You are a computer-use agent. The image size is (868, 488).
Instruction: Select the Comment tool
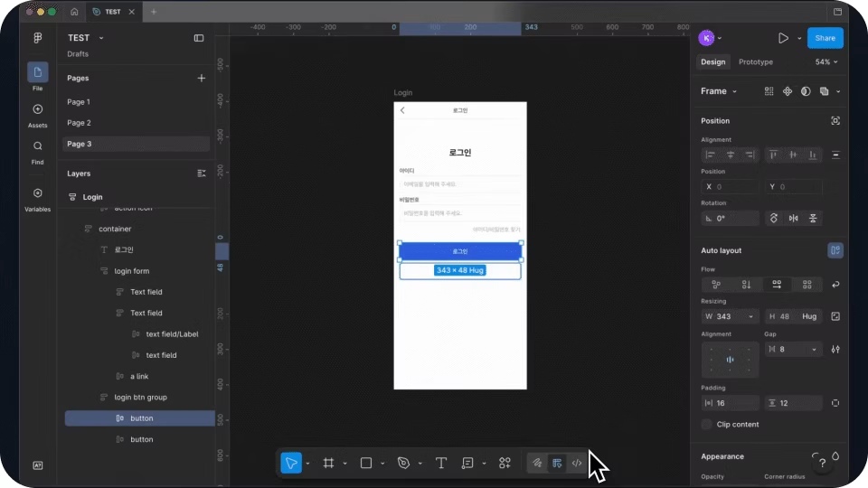467,463
